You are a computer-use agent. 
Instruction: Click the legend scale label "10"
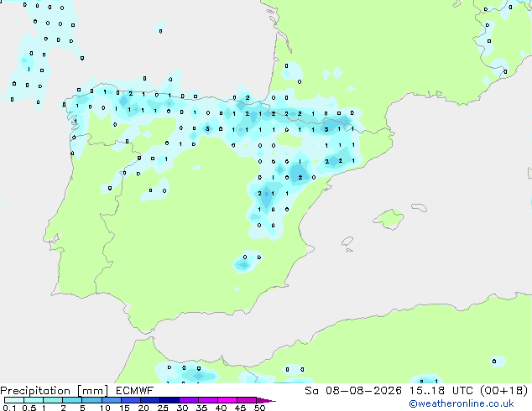tap(105, 408)
